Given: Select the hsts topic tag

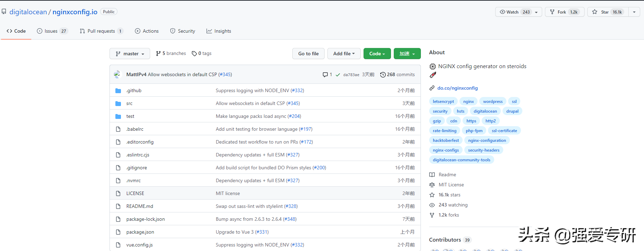Looking at the screenshot, I should tap(460, 111).
